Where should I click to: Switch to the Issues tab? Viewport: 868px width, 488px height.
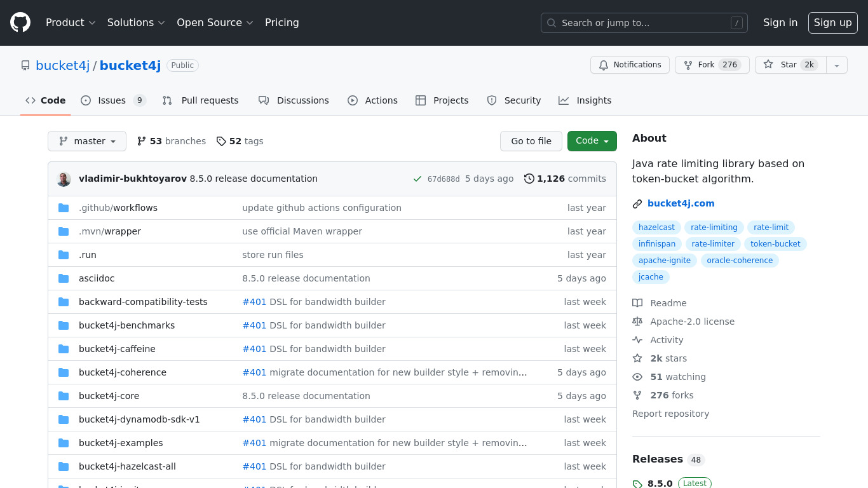[x=114, y=100]
